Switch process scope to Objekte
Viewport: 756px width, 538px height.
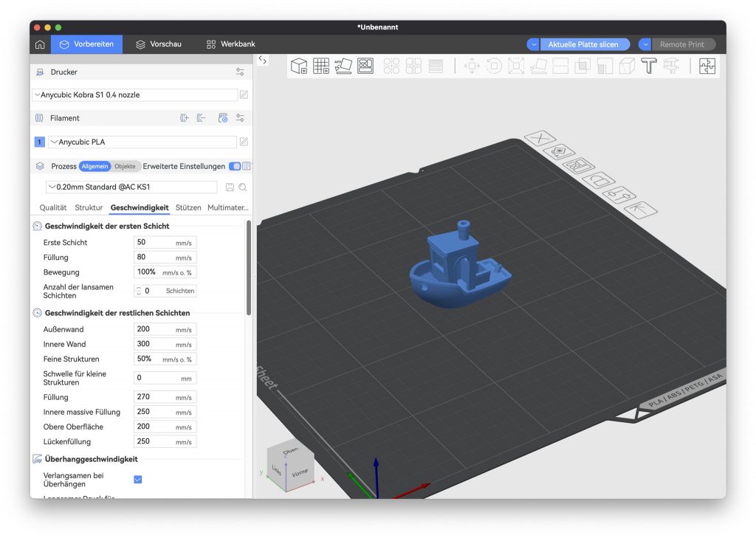coord(125,167)
